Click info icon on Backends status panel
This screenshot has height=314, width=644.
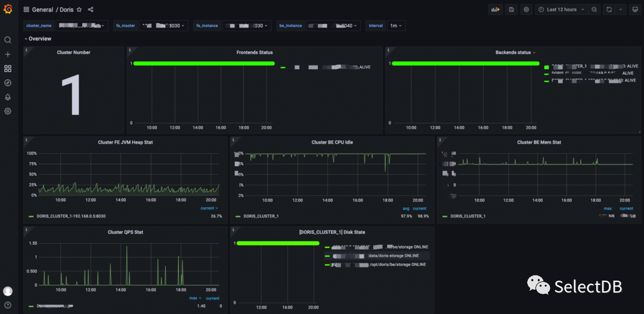point(388,49)
